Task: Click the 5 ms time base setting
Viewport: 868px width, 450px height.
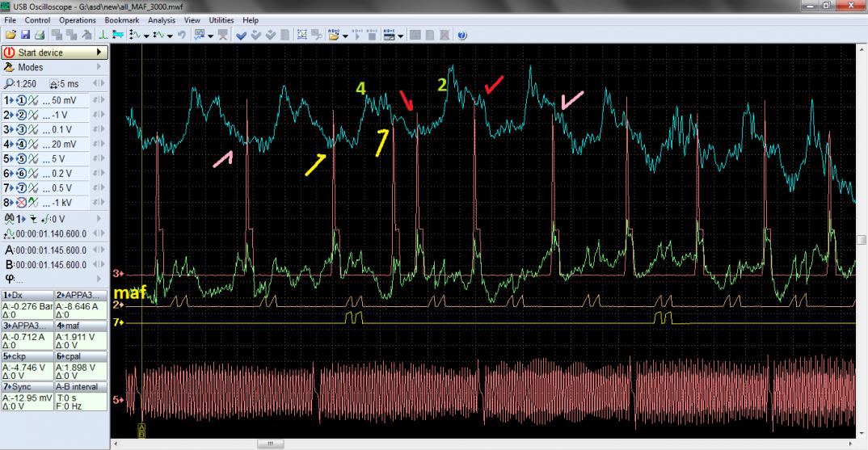Action: (64, 84)
